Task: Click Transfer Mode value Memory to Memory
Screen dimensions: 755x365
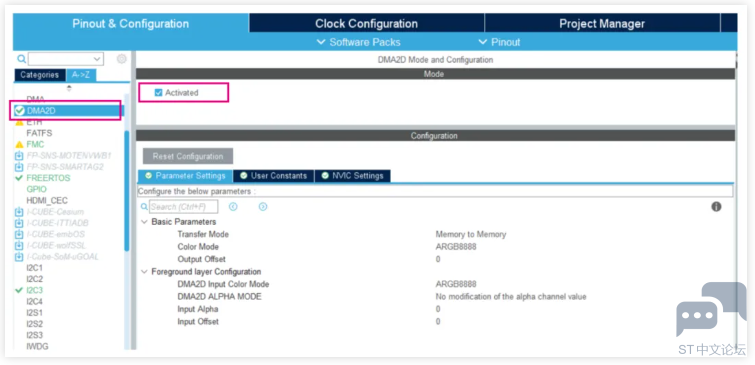Action: point(470,235)
